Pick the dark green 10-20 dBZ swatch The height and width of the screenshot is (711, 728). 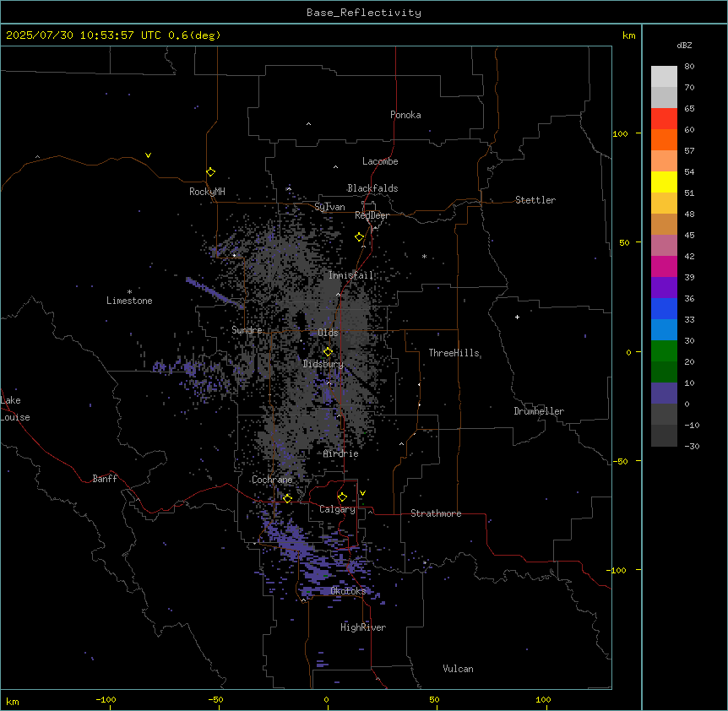click(x=664, y=372)
